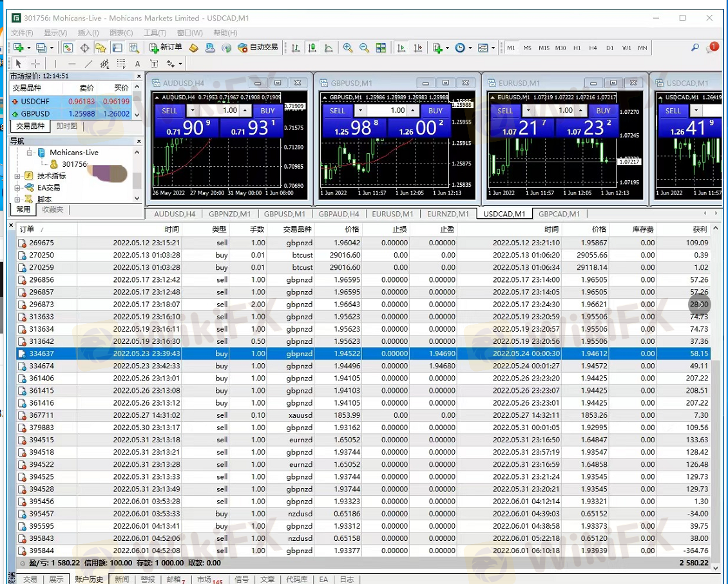728x584 pixels.
Task: Toggle chart auto scroll
Action: click(x=401, y=48)
